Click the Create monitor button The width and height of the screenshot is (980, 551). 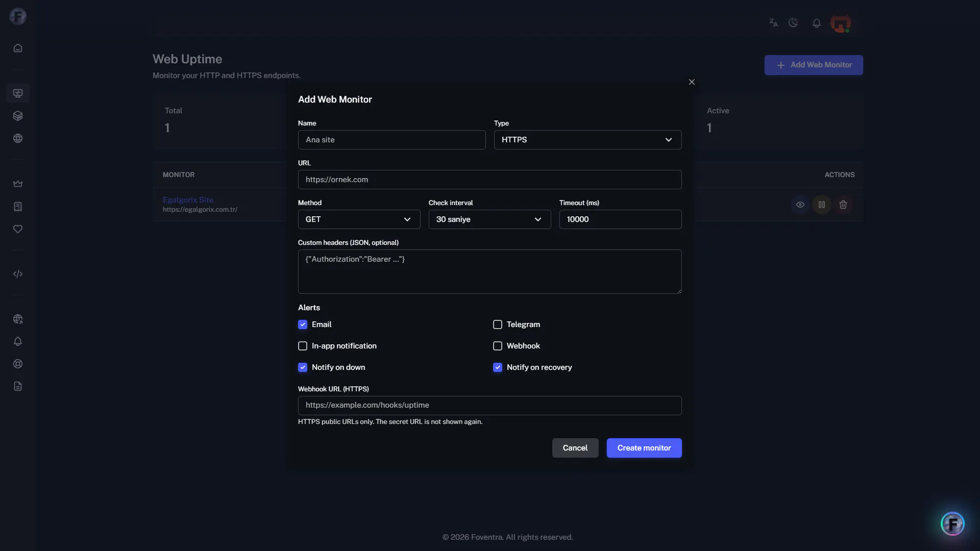644,448
